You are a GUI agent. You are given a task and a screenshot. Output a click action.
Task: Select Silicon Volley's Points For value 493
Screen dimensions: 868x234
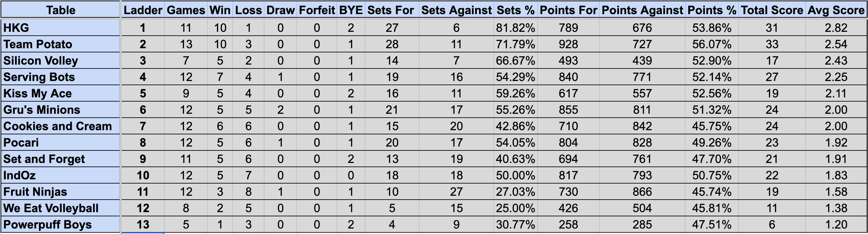pos(568,61)
